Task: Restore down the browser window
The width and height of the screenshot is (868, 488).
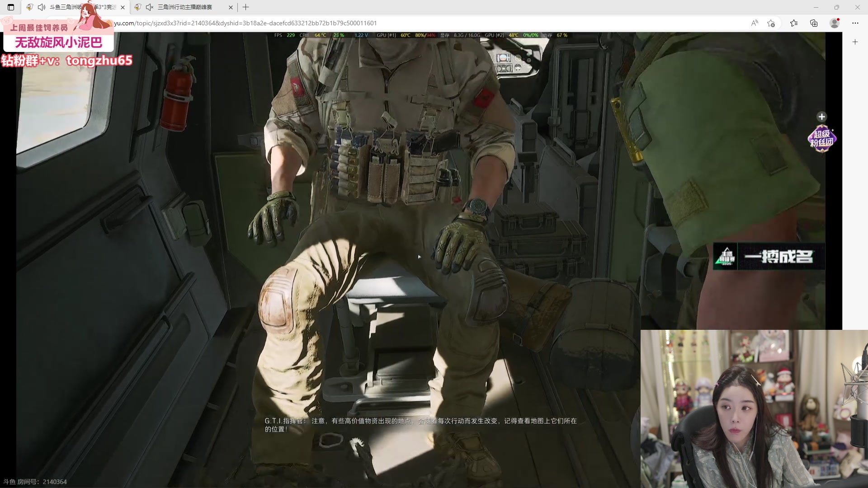Action: 837,7
